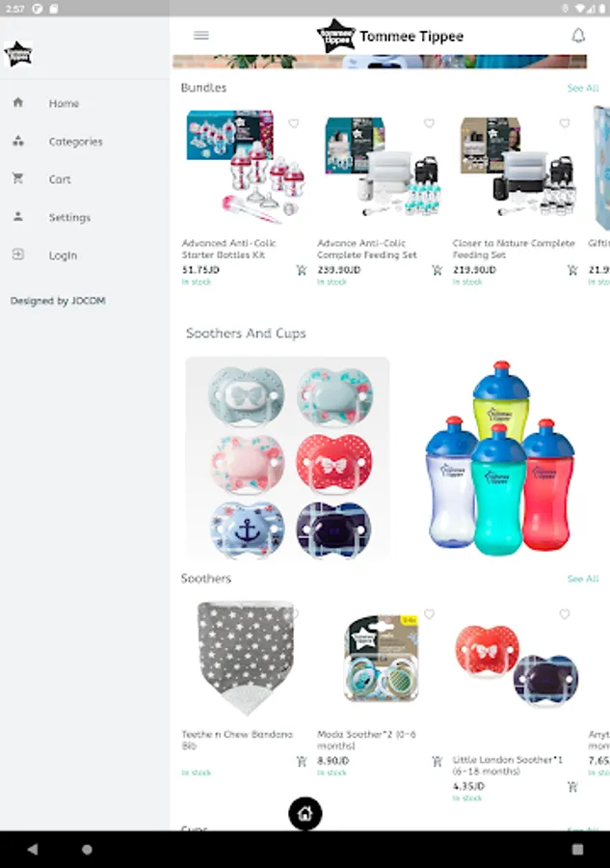Tap the floating black home button
The image size is (610, 868).
[305, 813]
